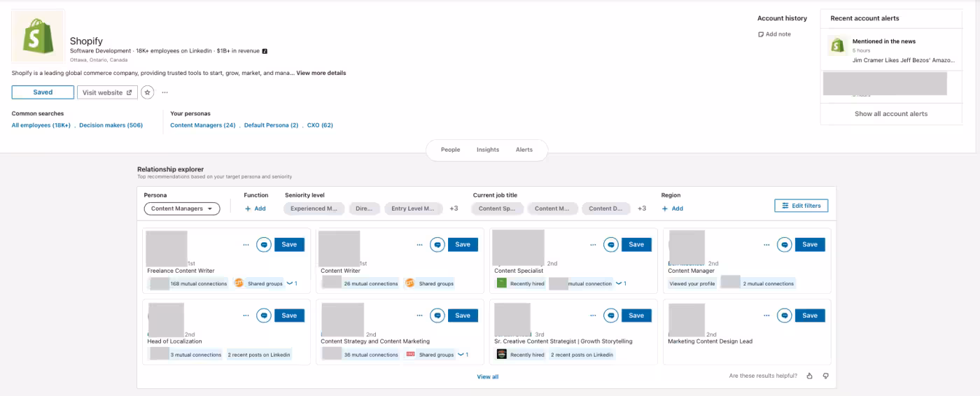
Task: Open more options for Content Writer lead
Action: coord(419,245)
